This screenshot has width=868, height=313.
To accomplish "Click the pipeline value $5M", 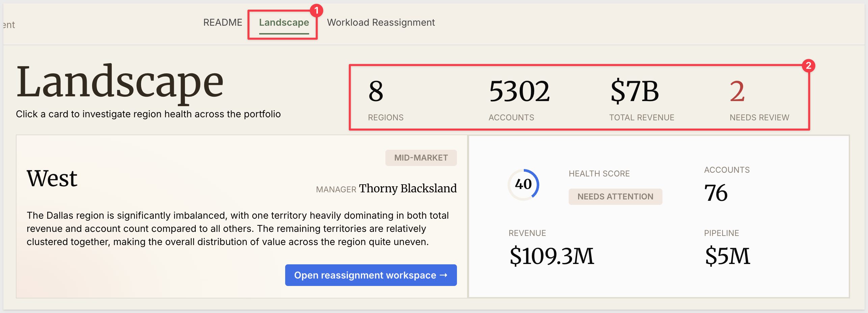I will 727,256.
